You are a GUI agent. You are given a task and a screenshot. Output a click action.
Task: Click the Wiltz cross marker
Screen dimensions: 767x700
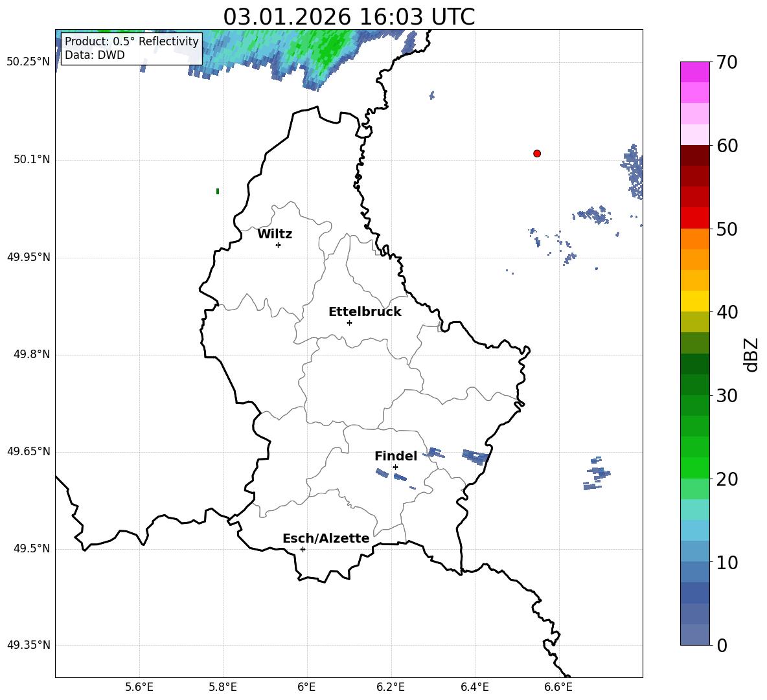279,245
